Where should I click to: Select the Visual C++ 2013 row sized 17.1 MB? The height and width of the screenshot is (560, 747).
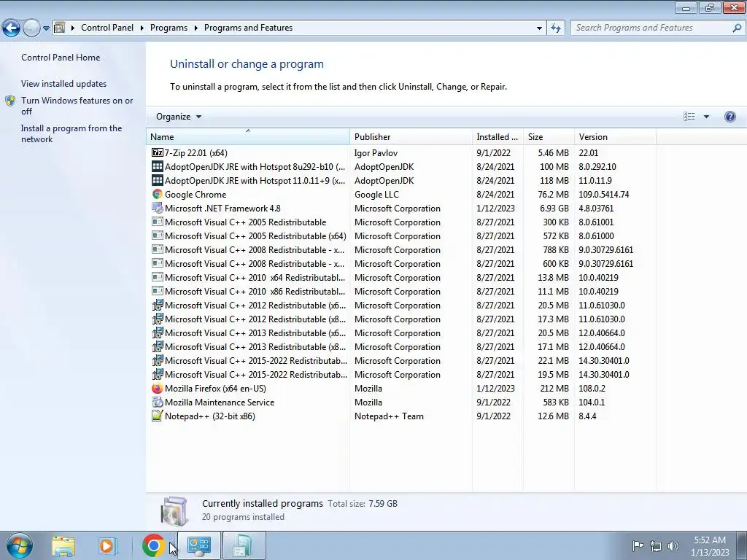tap(400, 346)
